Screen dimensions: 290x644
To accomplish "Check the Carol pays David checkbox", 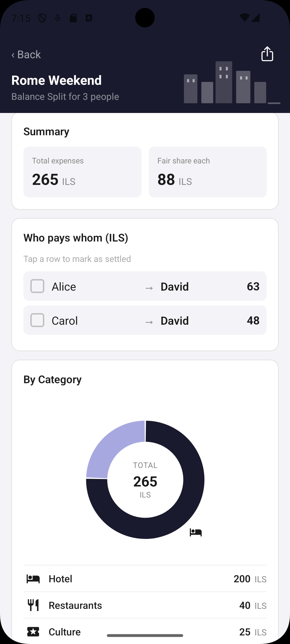I will coord(37,320).
